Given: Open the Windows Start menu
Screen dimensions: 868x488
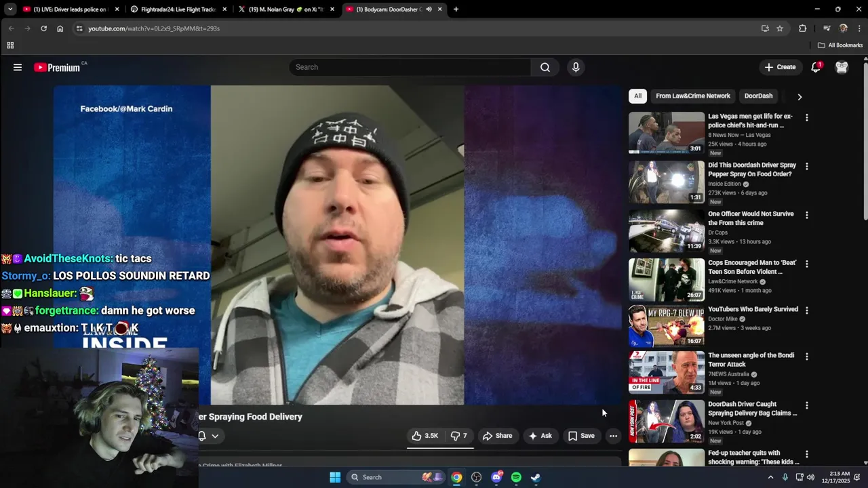Looking at the screenshot, I should point(335,477).
